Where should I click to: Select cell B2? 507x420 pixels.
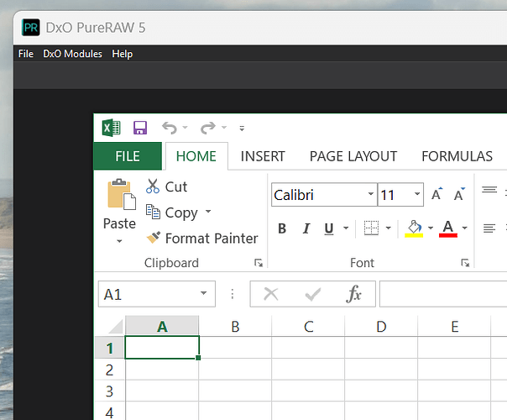point(235,370)
